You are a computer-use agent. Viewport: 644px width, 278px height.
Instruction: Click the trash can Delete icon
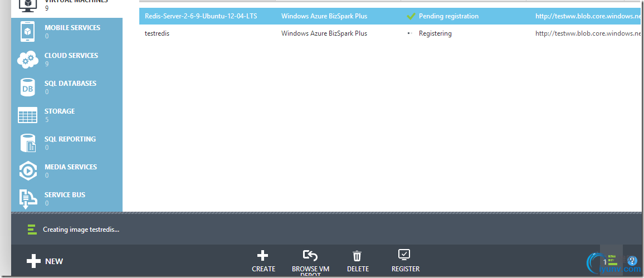(357, 256)
